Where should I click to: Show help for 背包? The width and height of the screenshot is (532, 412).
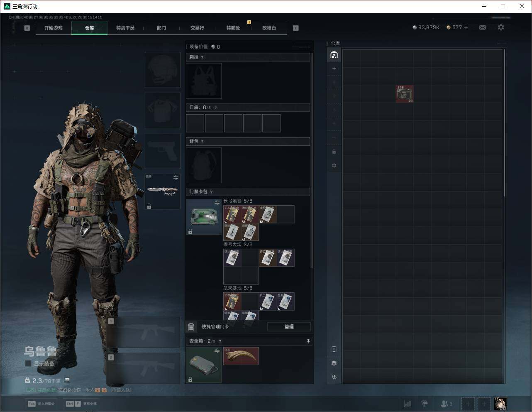(x=202, y=141)
